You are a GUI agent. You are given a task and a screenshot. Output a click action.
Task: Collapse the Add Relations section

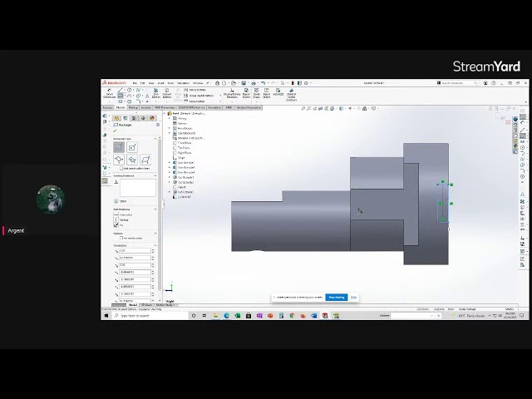point(155,209)
